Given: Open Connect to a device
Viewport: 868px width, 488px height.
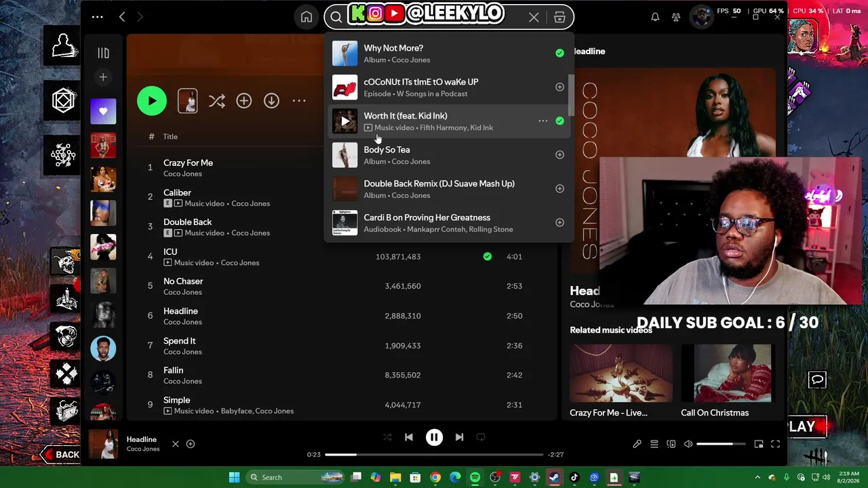Looking at the screenshot, I should [x=671, y=444].
